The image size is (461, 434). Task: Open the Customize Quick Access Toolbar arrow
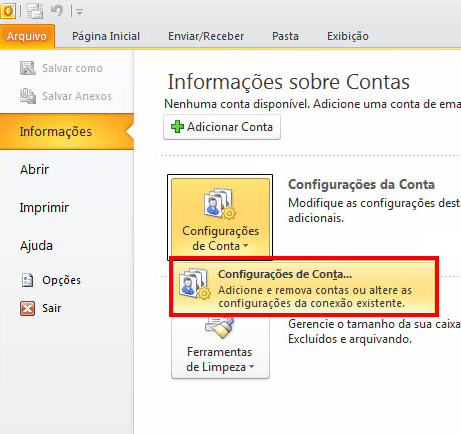point(79,12)
